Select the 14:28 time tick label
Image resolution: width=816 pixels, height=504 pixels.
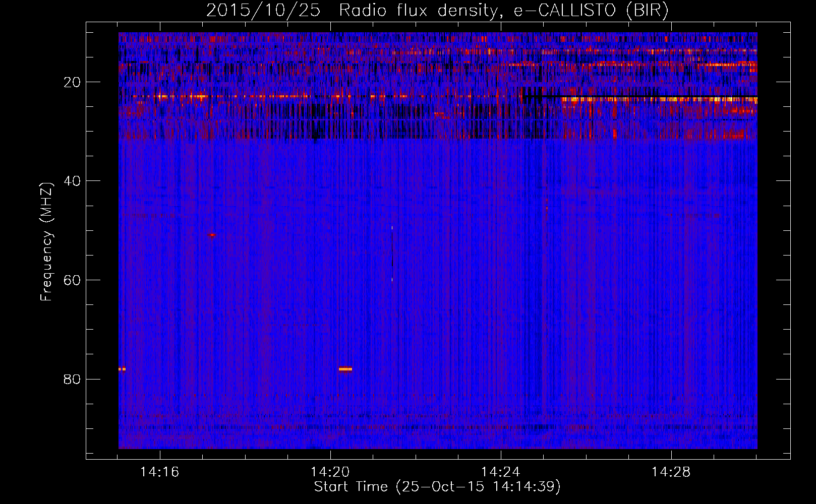point(671,472)
